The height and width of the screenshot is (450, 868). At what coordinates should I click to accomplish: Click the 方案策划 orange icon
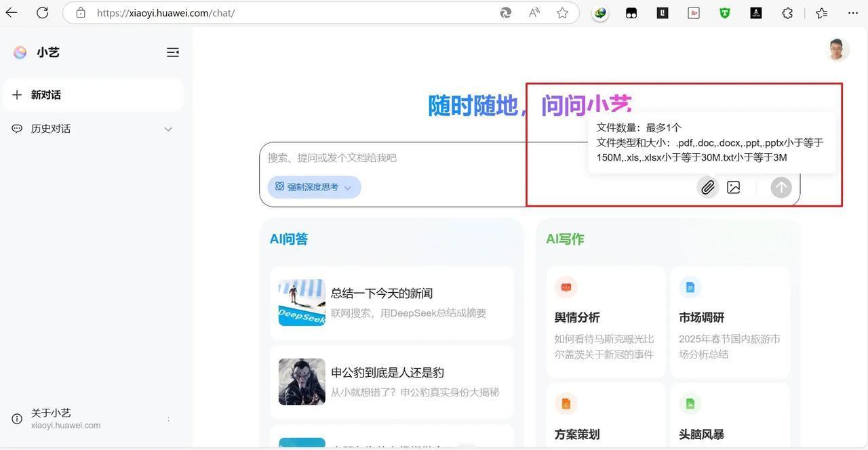[566, 404]
